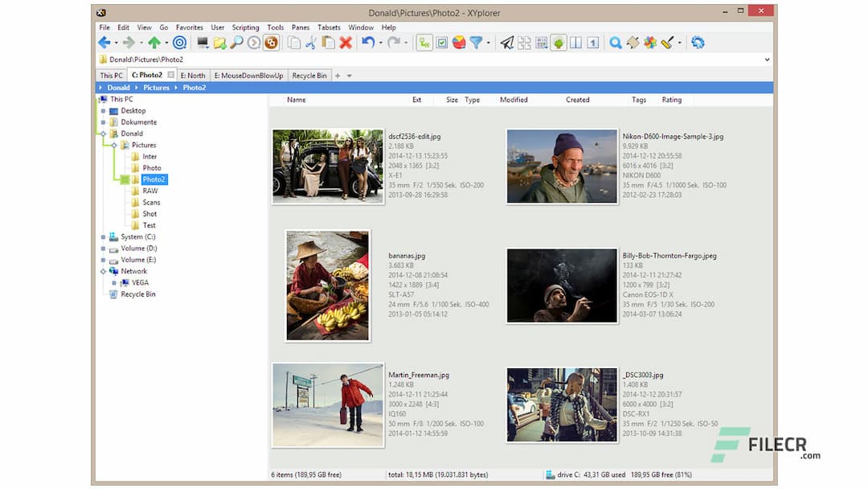The height and width of the screenshot is (489, 868).
Task: Switch to the Recycle Bin tab
Action: pyautogui.click(x=309, y=75)
